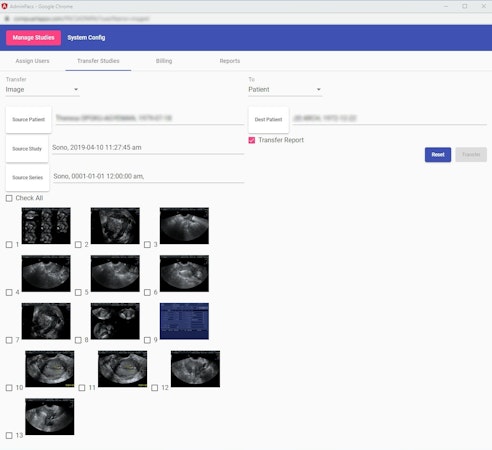Screen dimensions: 492x450
Task: Tick the Check All checkbox
Action: [x=9, y=198]
